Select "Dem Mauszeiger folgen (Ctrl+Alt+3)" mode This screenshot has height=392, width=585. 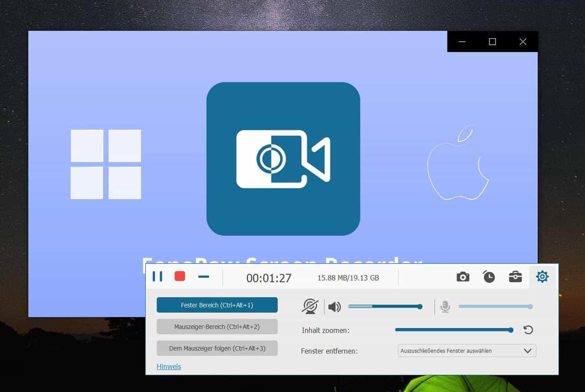[x=217, y=348]
